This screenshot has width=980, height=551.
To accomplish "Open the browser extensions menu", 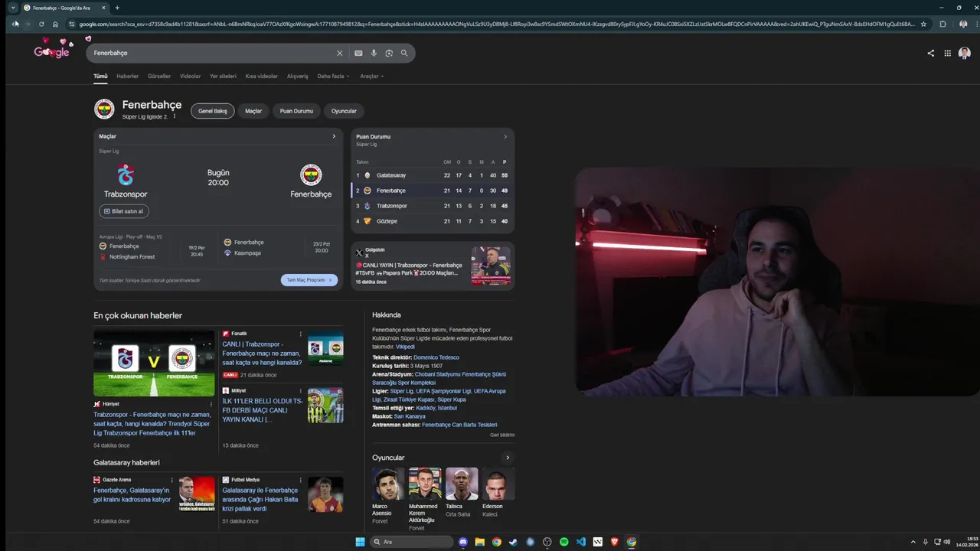I will (x=942, y=24).
